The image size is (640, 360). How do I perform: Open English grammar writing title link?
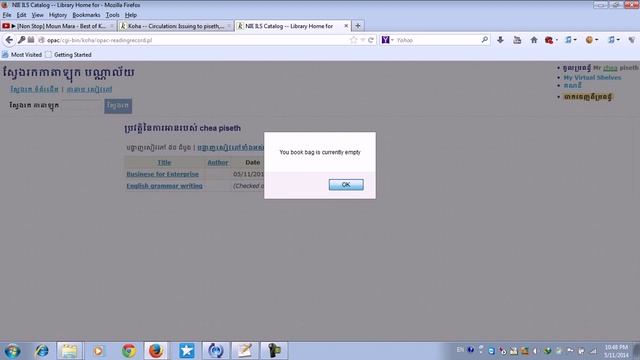tap(164, 186)
